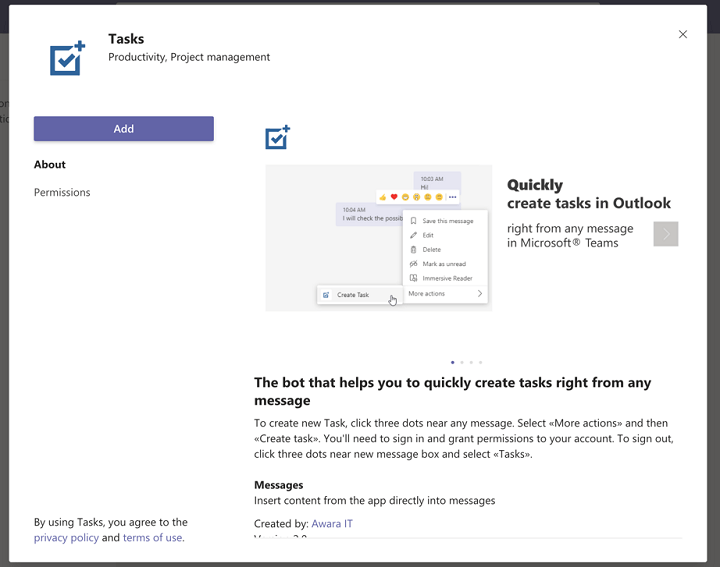Open the terms of use link
The image size is (720, 567).
coord(152,538)
